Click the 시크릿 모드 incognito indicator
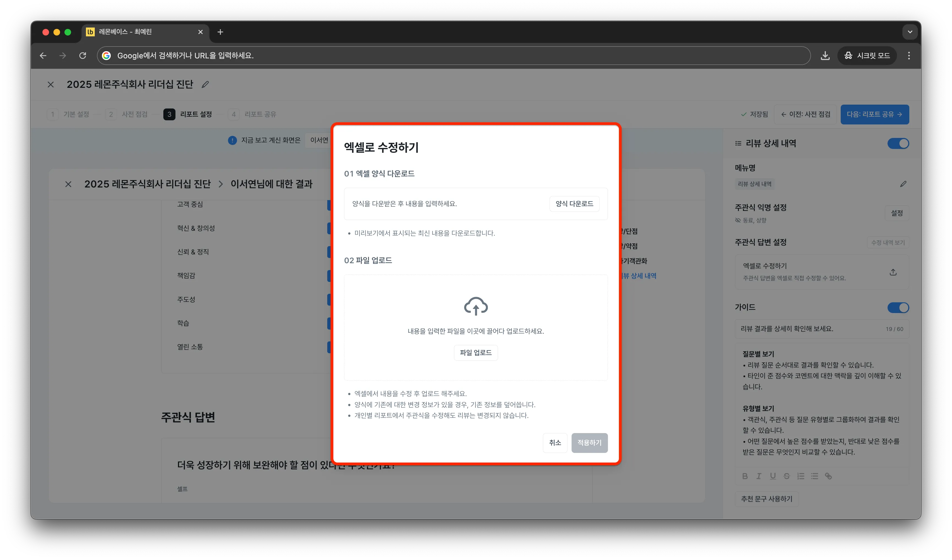 point(867,56)
